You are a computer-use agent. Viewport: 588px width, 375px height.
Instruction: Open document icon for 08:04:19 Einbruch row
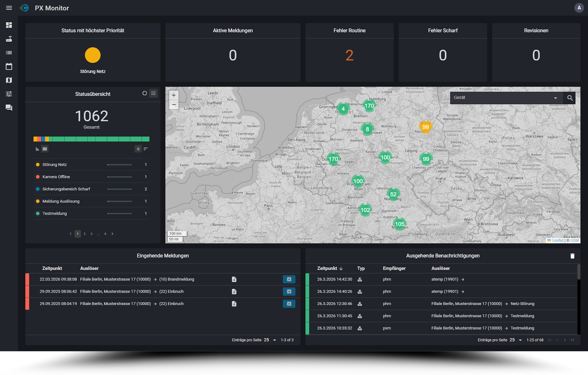pos(234,304)
